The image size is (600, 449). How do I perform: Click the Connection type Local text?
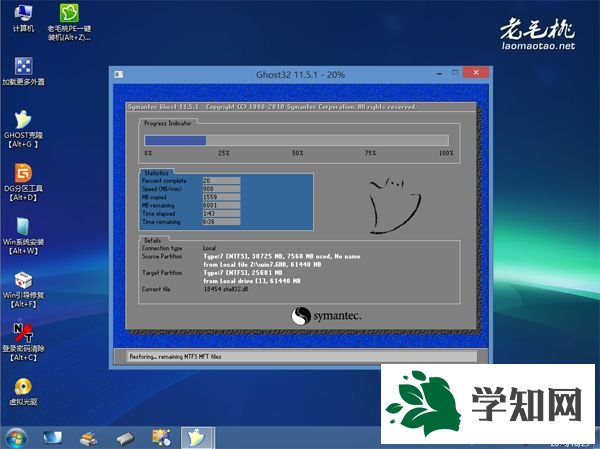tap(210, 248)
